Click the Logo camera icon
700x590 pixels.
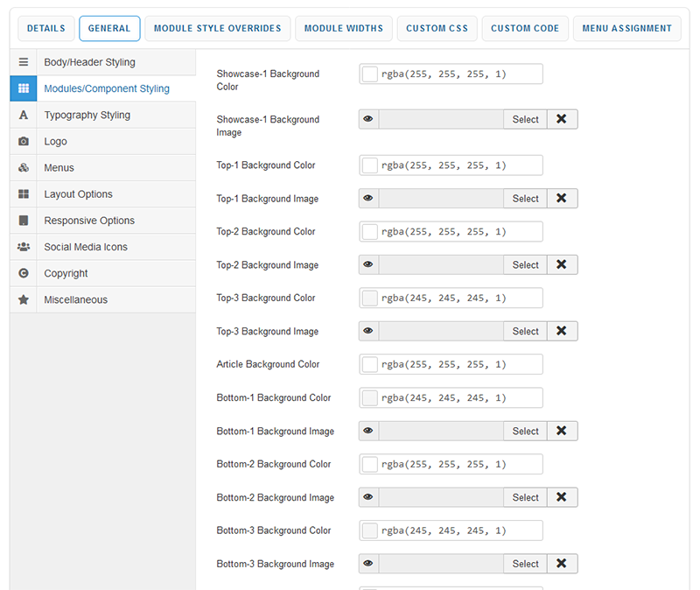(x=24, y=142)
